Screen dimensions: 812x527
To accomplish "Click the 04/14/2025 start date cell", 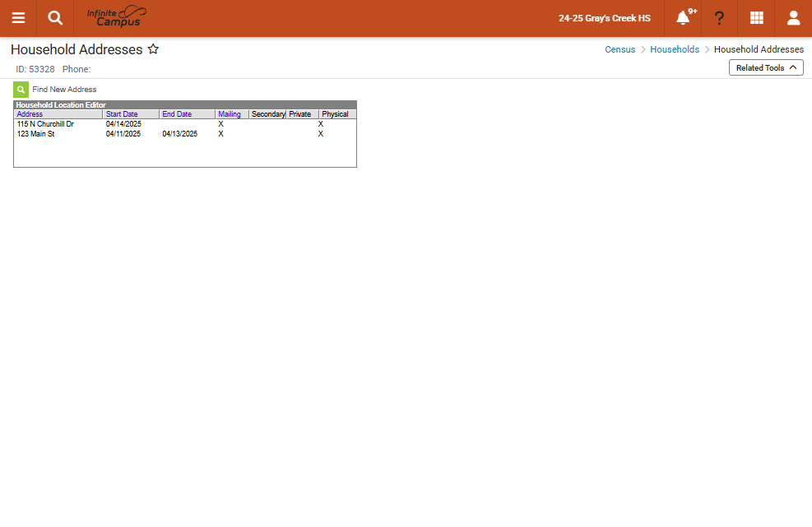I will 123,124.
